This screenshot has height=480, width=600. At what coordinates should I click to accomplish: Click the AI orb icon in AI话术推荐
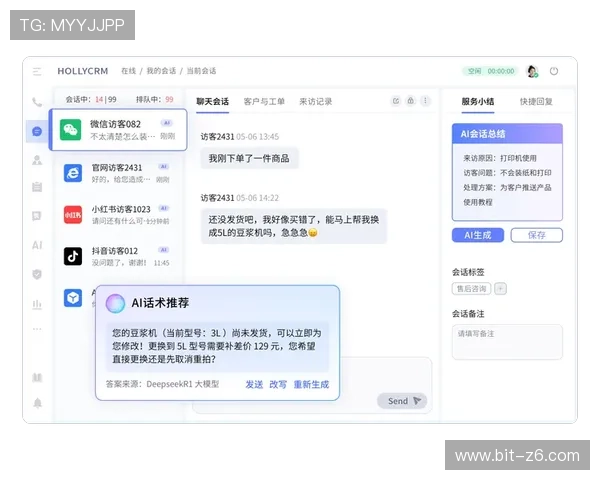click(115, 304)
